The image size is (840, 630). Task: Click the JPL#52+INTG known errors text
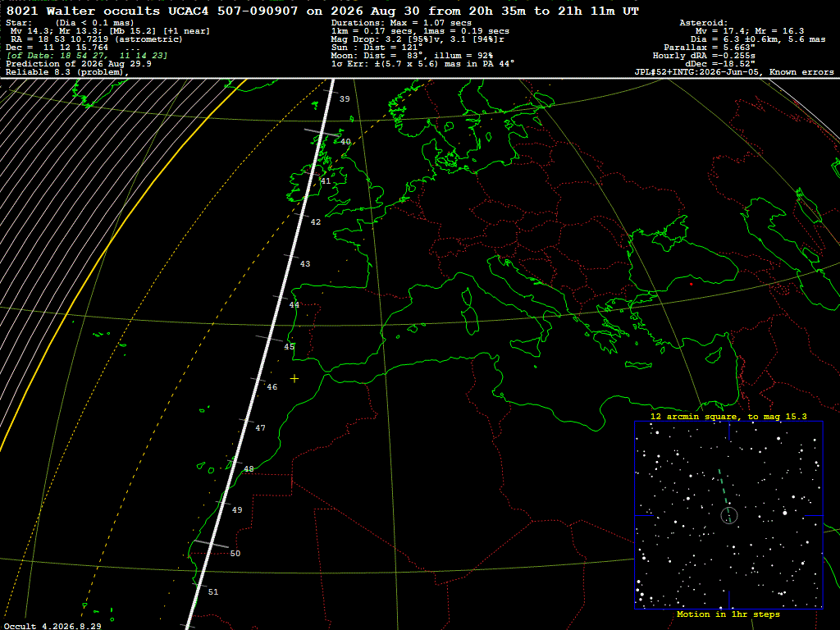[x=734, y=72]
